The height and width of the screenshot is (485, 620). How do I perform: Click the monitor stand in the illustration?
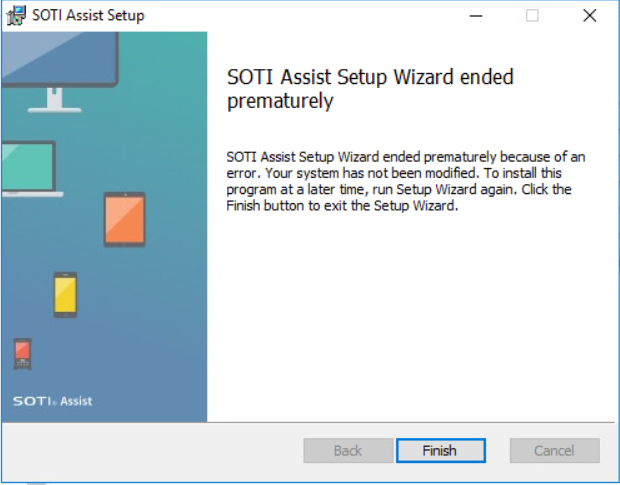click(55, 100)
